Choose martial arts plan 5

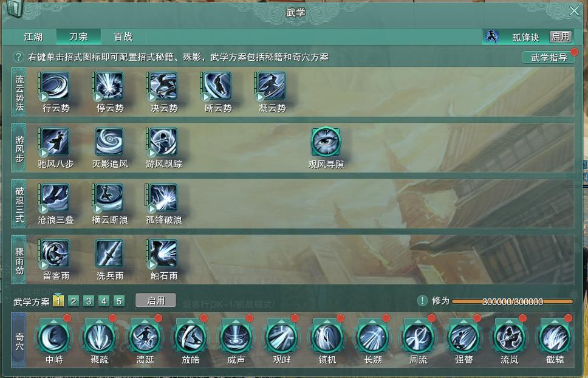(119, 301)
